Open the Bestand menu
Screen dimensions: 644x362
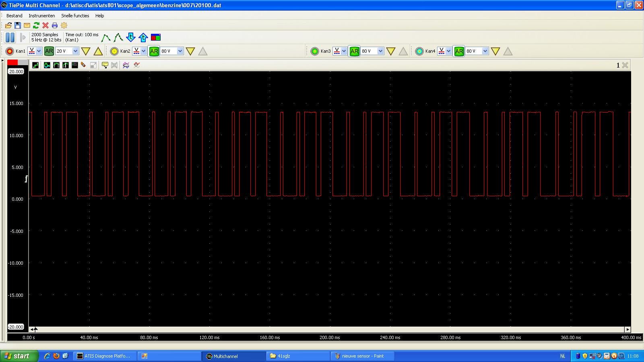click(x=14, y=16)
